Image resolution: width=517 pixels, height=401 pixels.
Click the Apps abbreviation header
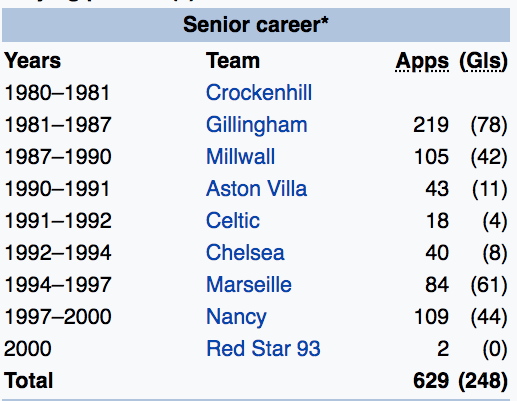(x=422, y=62)
